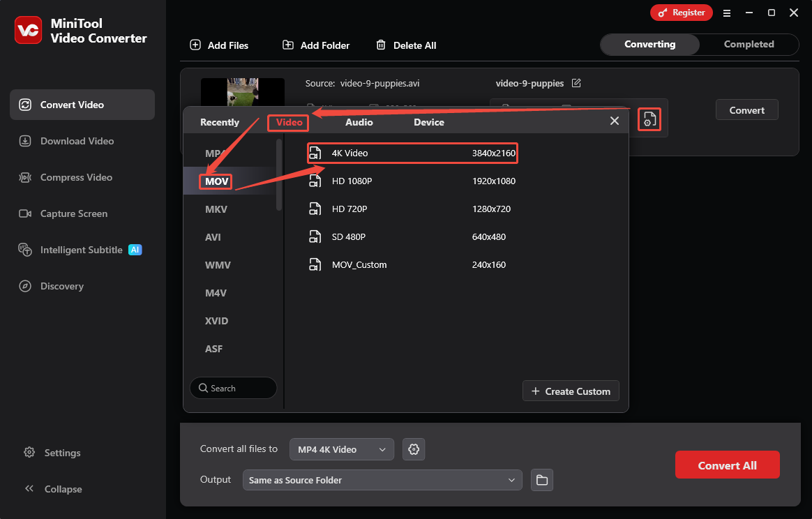Open conversion settings gear near format dropdown

click(x=414, y=449)
